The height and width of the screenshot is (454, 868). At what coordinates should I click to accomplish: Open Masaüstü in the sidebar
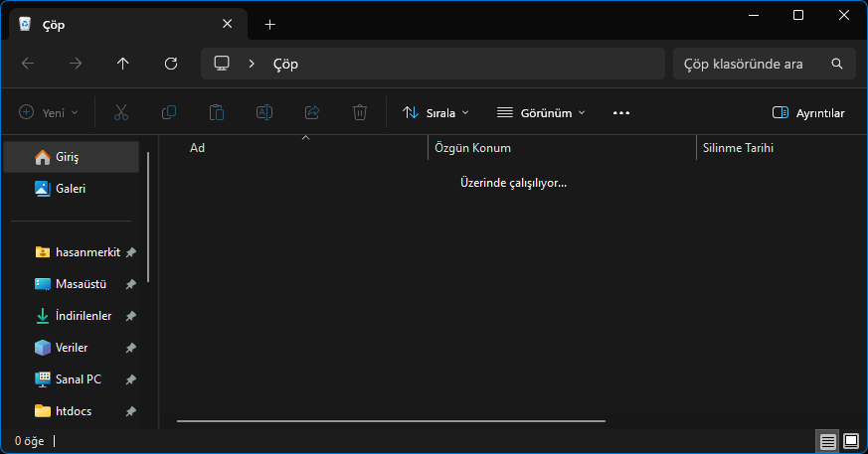click(71, 284)
